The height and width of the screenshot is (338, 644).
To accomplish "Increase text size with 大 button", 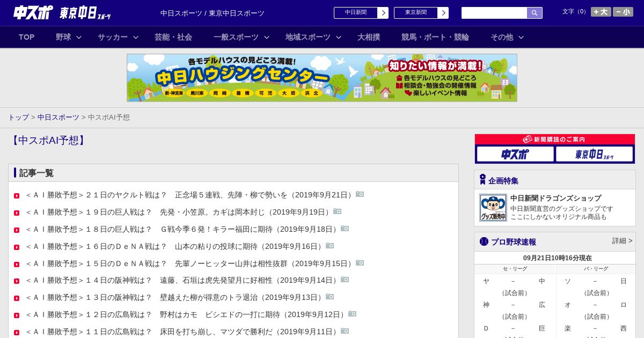I will tap(601, 12).
